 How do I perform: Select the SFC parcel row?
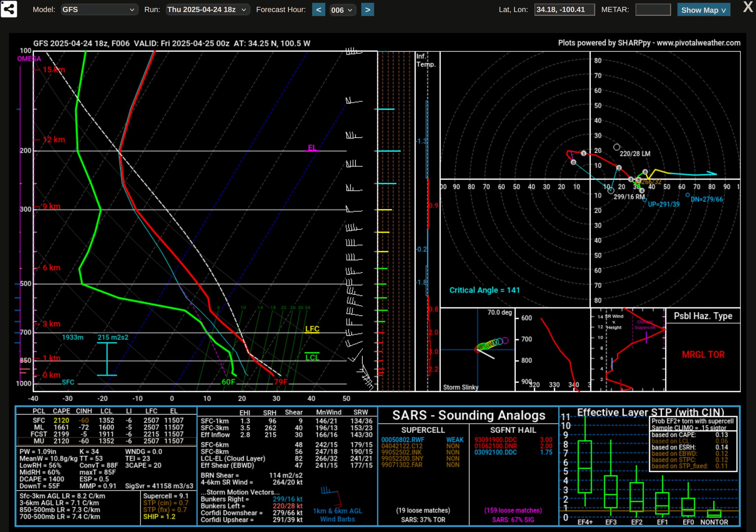coord(107,420)
